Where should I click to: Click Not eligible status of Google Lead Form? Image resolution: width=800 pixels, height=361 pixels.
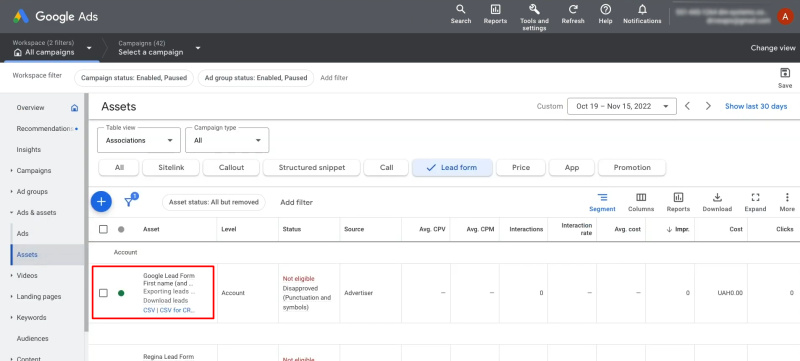[x=298, y=278]
